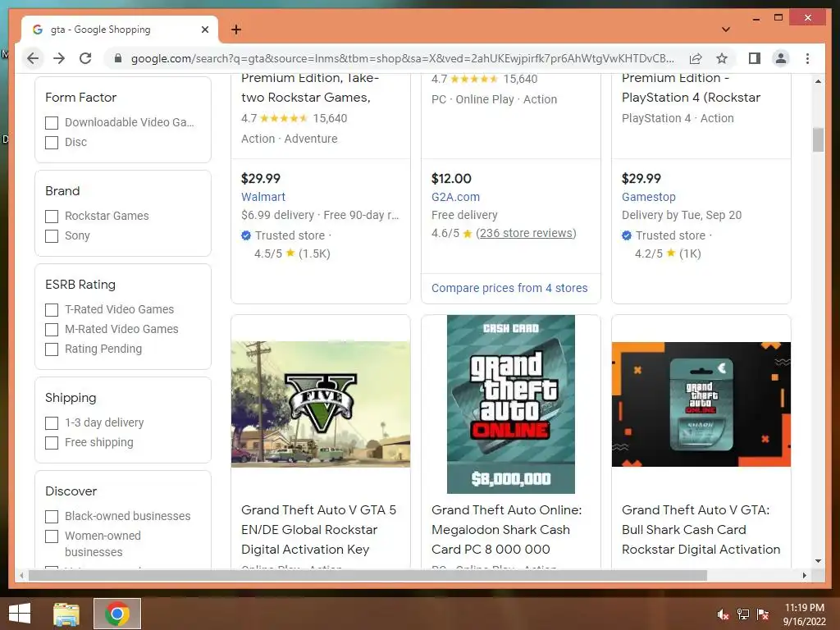Open the Action Center flag icon

click(763, 614)
